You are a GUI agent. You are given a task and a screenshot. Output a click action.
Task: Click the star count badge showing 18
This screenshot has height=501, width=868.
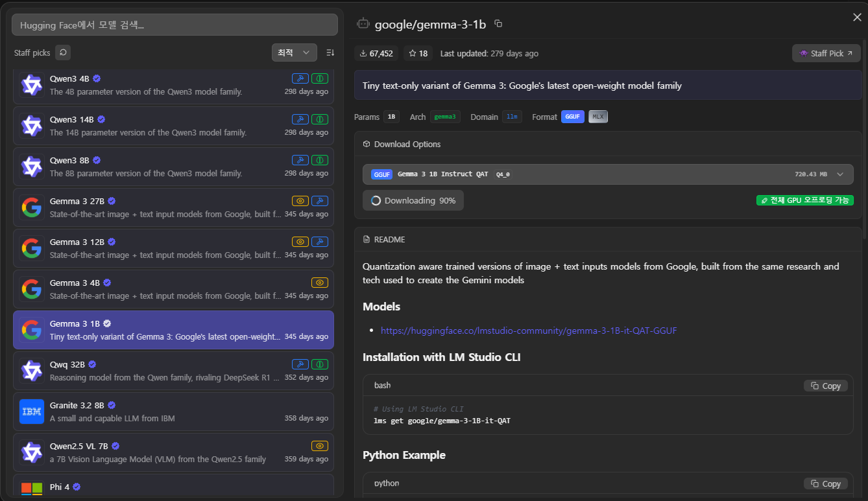pos(417,54)
